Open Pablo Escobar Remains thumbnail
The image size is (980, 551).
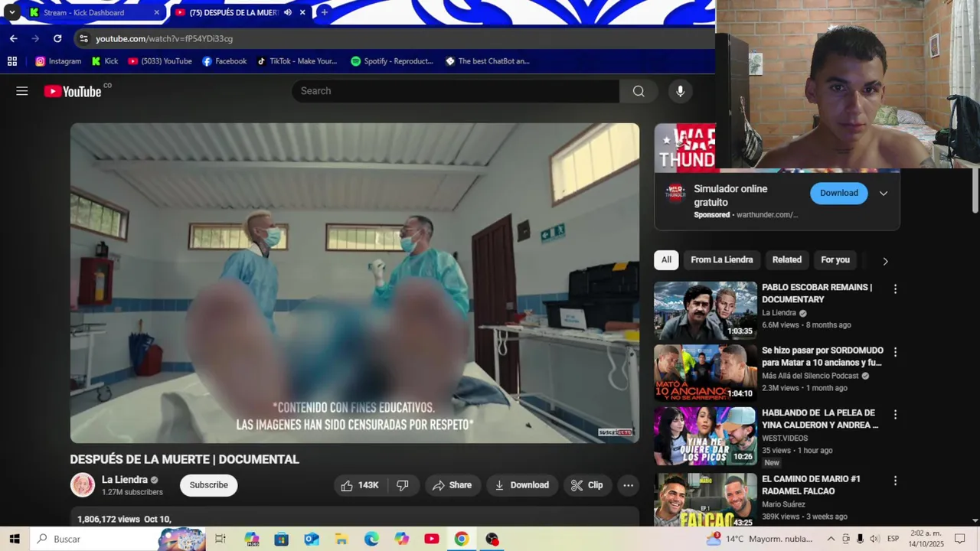[705, 311]
